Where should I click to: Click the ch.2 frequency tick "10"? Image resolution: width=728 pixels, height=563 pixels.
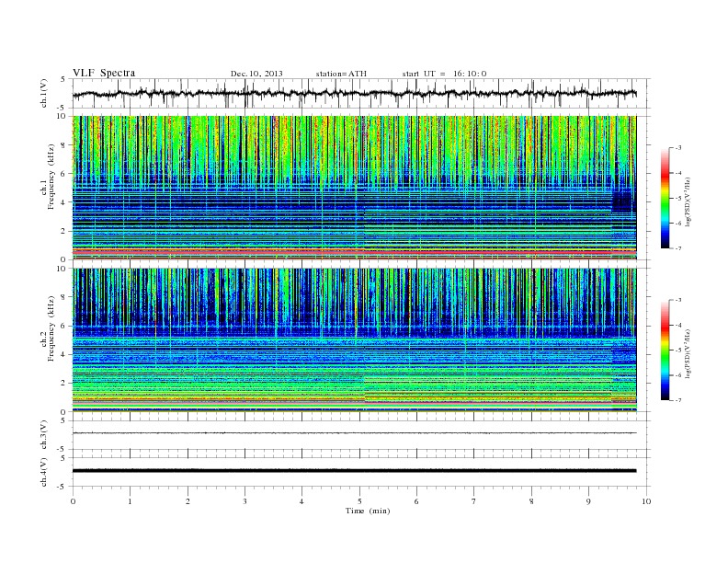[63, 269]
